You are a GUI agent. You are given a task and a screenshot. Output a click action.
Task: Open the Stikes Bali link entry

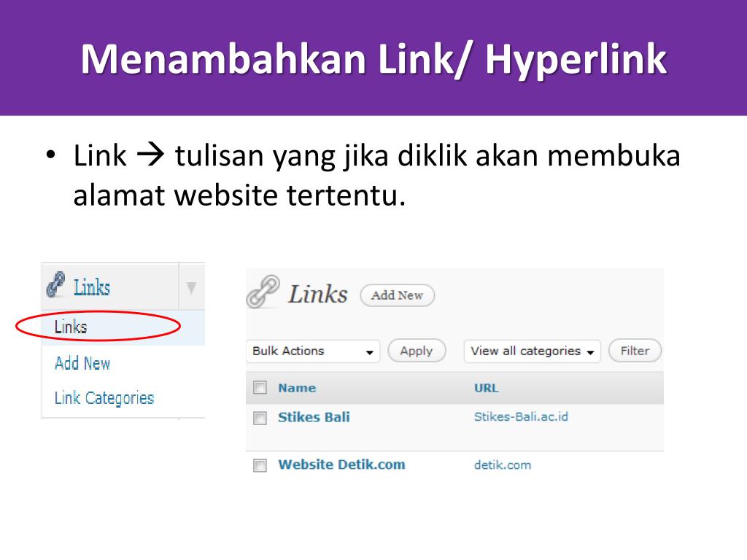point(314,417)
